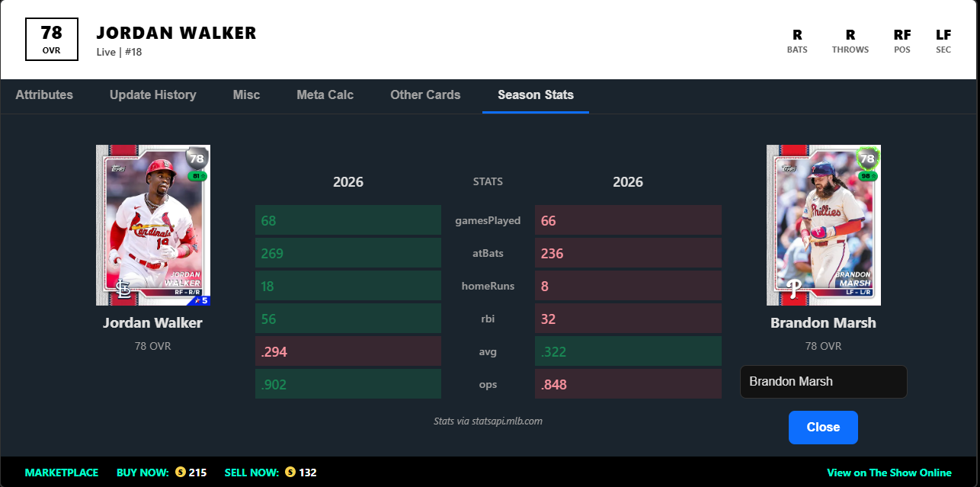980x487 pixels.
Task: Click the THROWS handedness indicator
Action: [850, 40]
